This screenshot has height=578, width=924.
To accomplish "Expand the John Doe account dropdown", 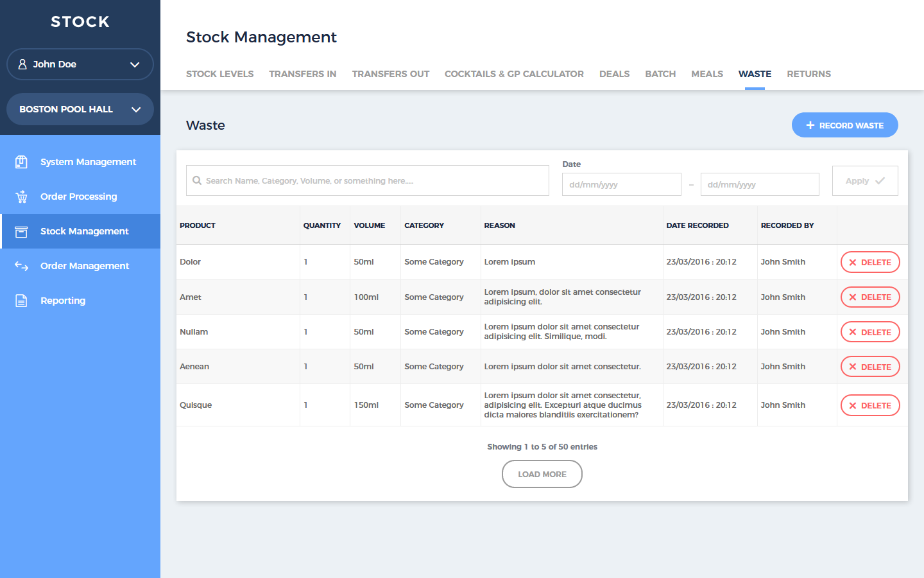I will point(135,64).
